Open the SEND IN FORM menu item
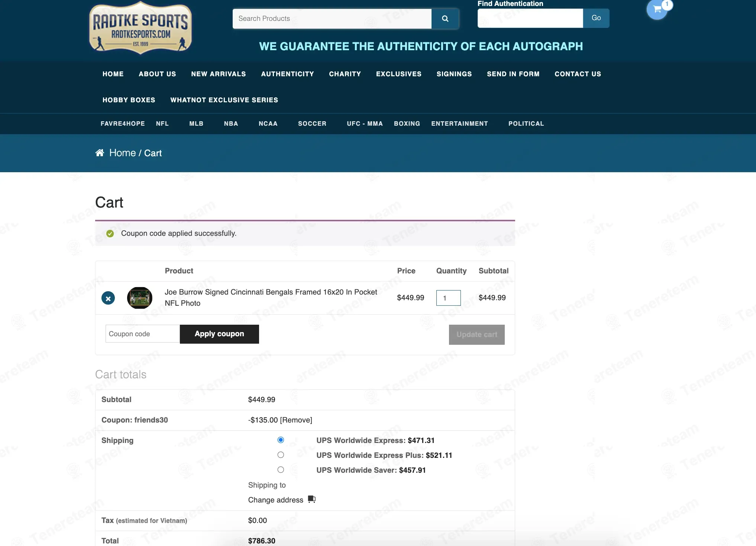 point(513,74)
